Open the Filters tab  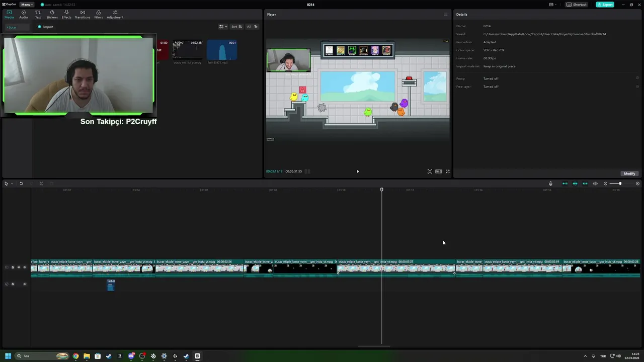point(98,14)
